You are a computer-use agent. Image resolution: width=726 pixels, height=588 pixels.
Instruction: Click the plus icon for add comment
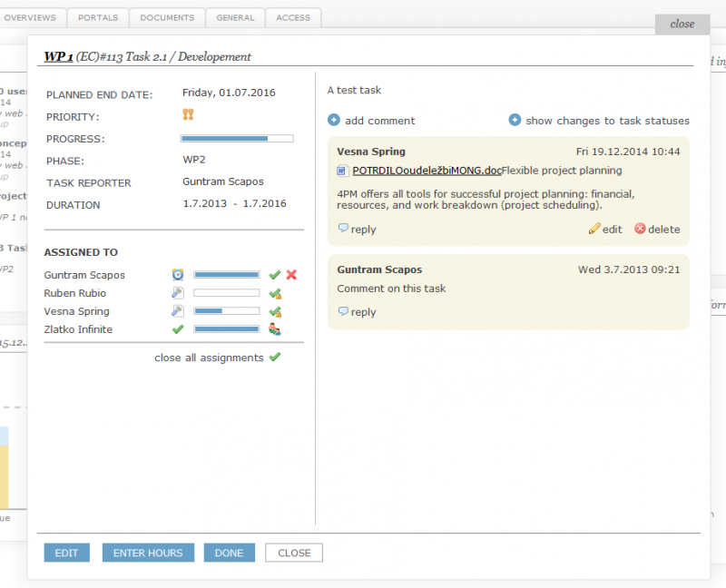pos(334,120)
